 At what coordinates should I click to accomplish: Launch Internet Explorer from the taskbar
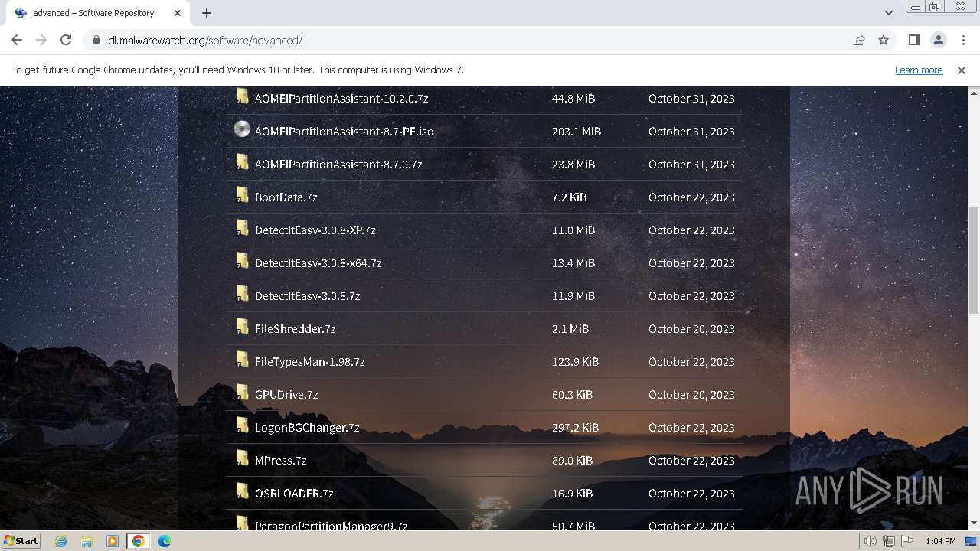tap(60, 541)
